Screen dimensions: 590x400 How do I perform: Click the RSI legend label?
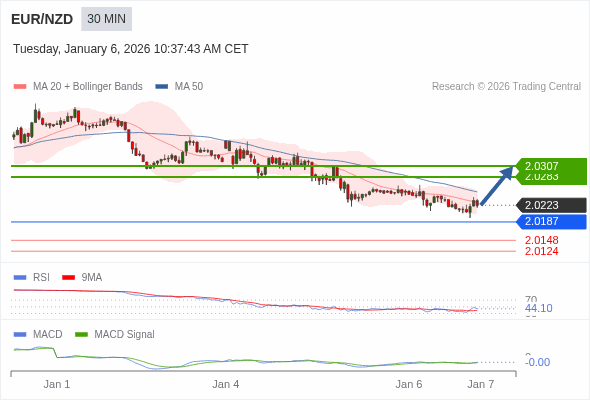(x=41, y=277)
